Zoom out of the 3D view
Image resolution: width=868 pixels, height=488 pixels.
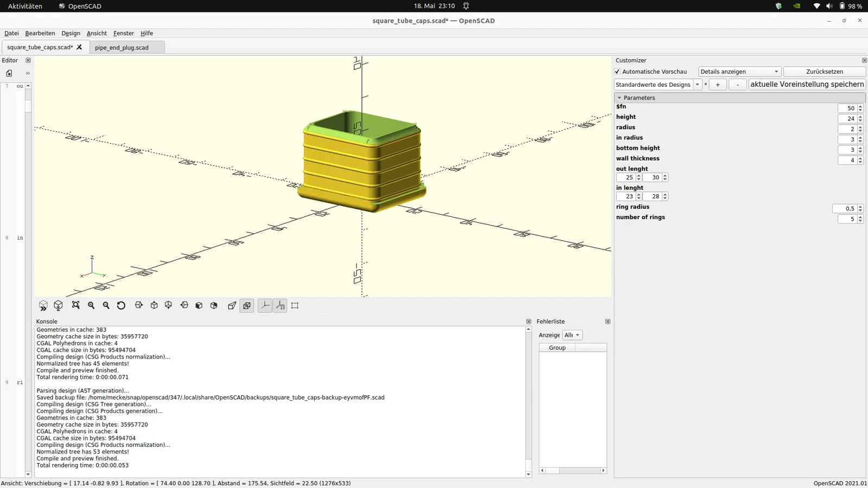[x=106, y=306]
